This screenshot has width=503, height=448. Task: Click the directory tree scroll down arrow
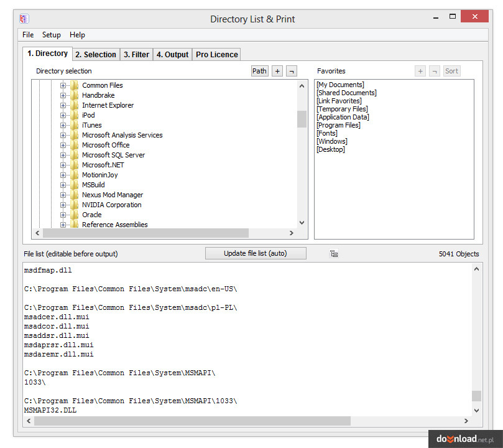click(x=302, y=222)
